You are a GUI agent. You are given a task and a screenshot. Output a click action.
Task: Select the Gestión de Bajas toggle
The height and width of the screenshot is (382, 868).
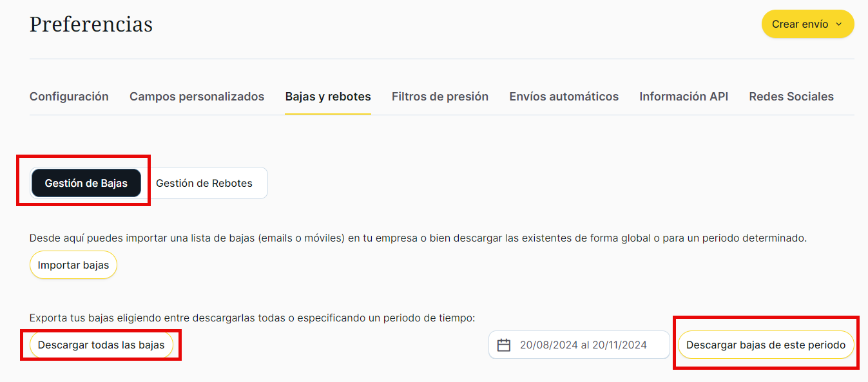pos(86,184)
